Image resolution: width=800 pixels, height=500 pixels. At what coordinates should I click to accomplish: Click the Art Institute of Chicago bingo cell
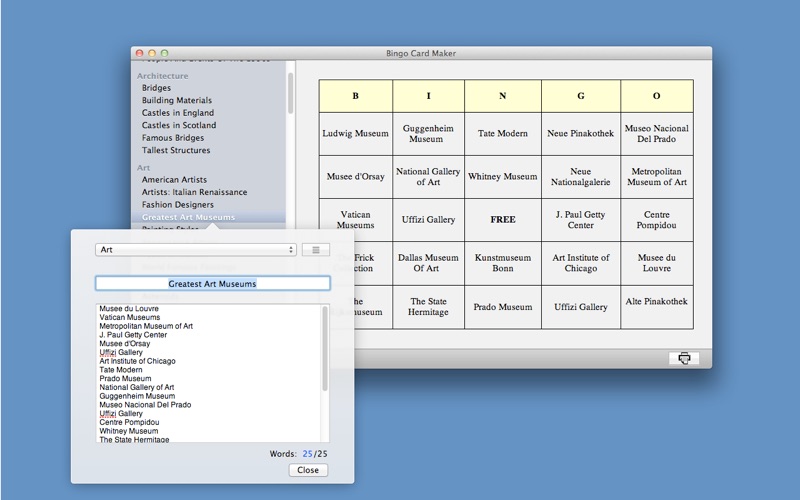point(581,263)
